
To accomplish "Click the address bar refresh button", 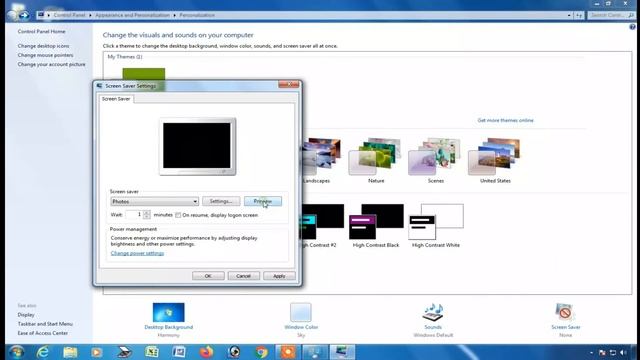I will pos(579,15).
